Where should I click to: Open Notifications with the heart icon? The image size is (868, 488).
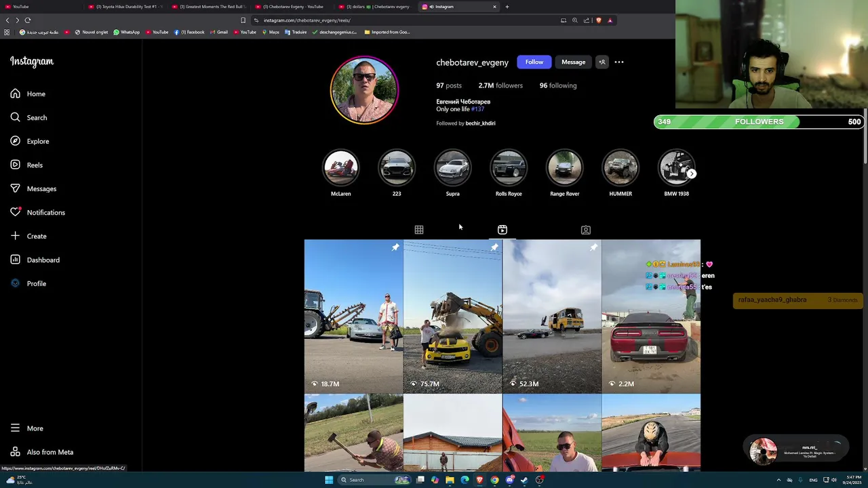tap(37, 212)
